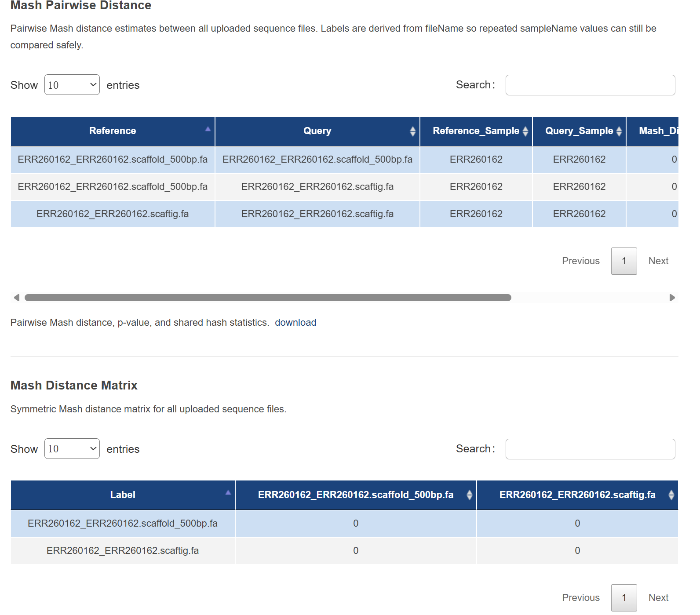Click third row Reference_Sample ERR260162 cell

point(476,214)
